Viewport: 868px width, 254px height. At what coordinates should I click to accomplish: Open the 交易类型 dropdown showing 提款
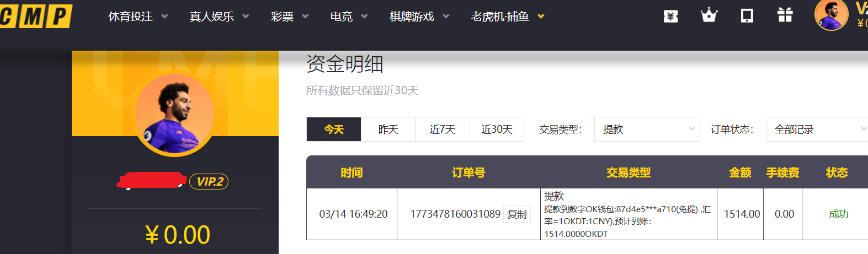(x=647, y=129)
